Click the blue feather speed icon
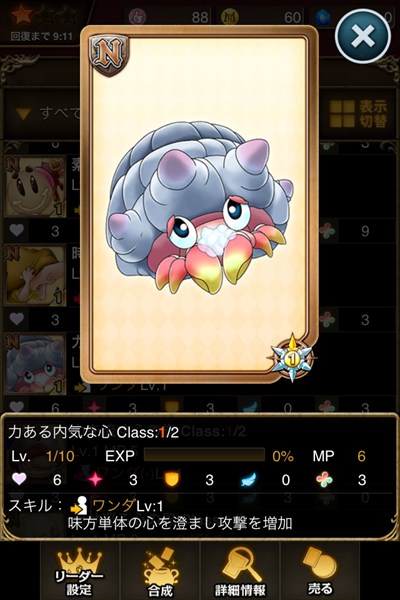The image size is (400, 600). pos(248,479)
